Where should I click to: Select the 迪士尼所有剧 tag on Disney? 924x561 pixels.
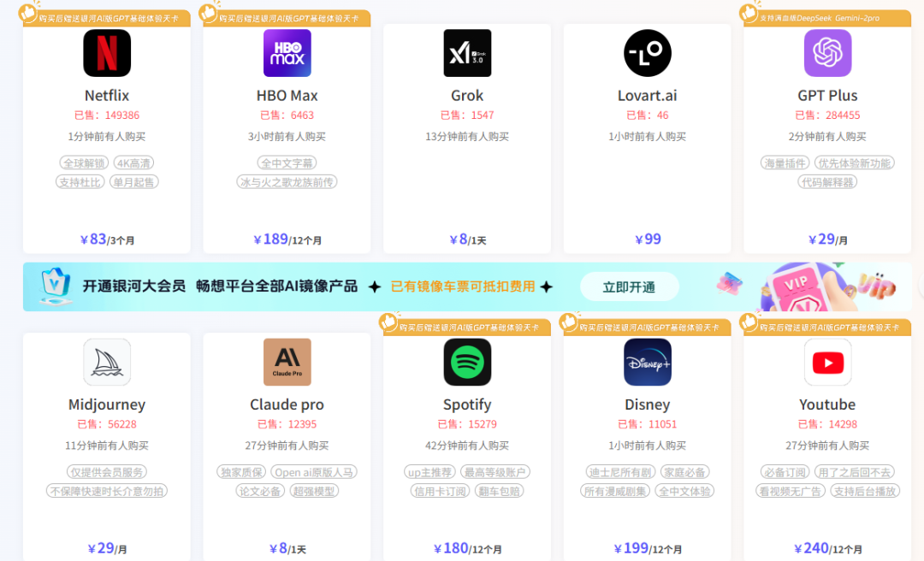point(619,472)
